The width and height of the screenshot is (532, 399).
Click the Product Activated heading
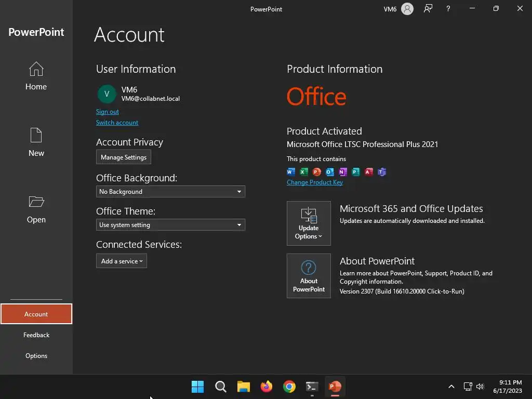(x=324, y=131)
